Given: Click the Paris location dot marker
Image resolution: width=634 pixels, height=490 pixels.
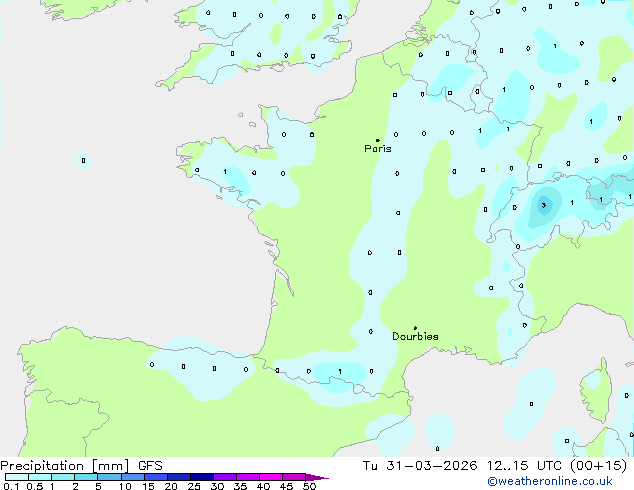Looking at the screenshot, I should 378,140.
